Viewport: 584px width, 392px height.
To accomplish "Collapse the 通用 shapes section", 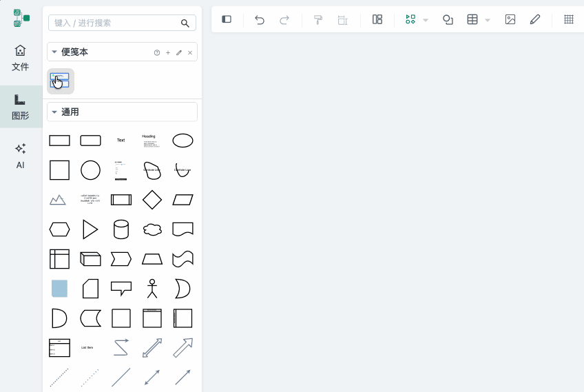I will pyautogui.click(x=54, y=112).
